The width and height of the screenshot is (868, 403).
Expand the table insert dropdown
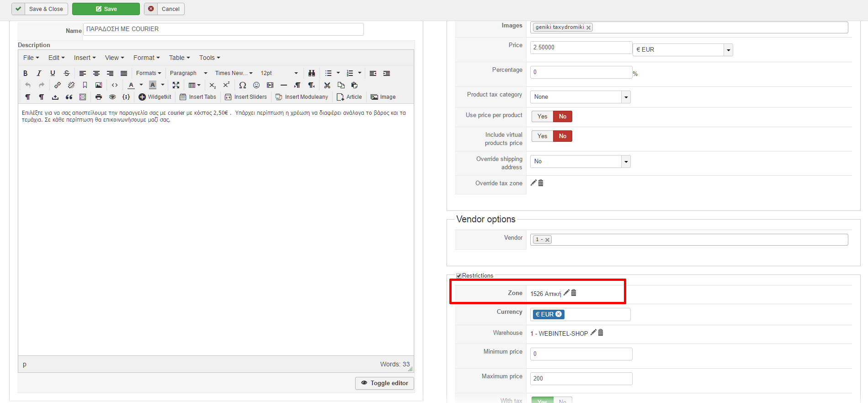[x=195, y=85]
